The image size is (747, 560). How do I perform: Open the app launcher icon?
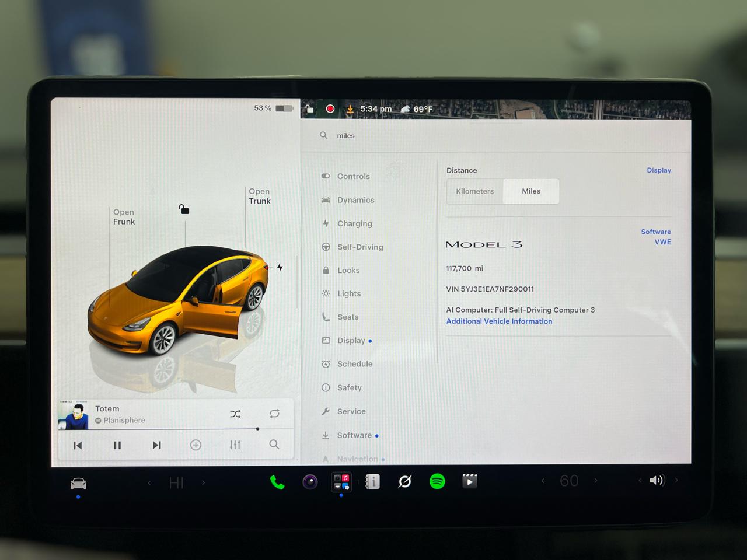pos(341,482)
